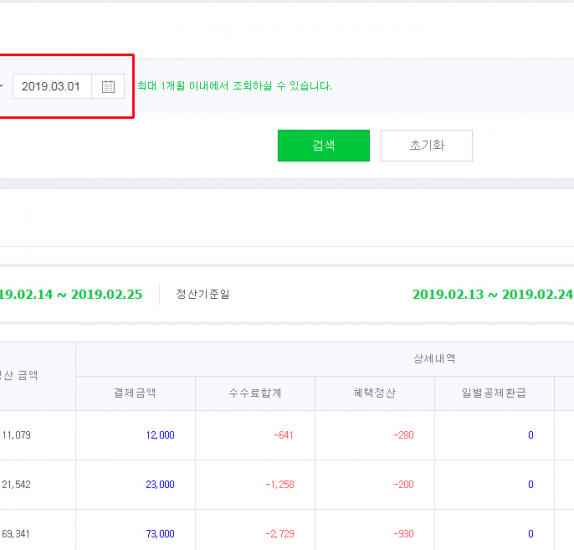Click the 혜택정산 column header
This screenshot has width=574, height=550.
click(x=374, y=393)
